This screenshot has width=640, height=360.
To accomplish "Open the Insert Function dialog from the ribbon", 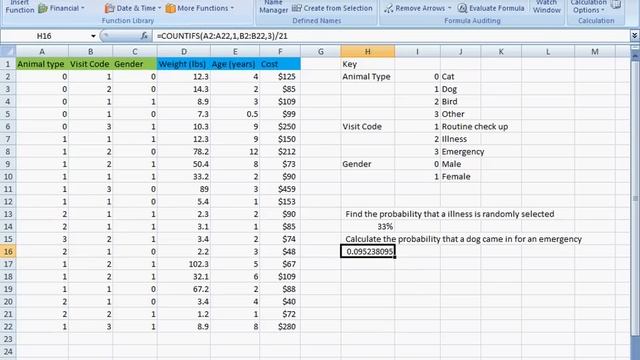I will pos(20,7).
